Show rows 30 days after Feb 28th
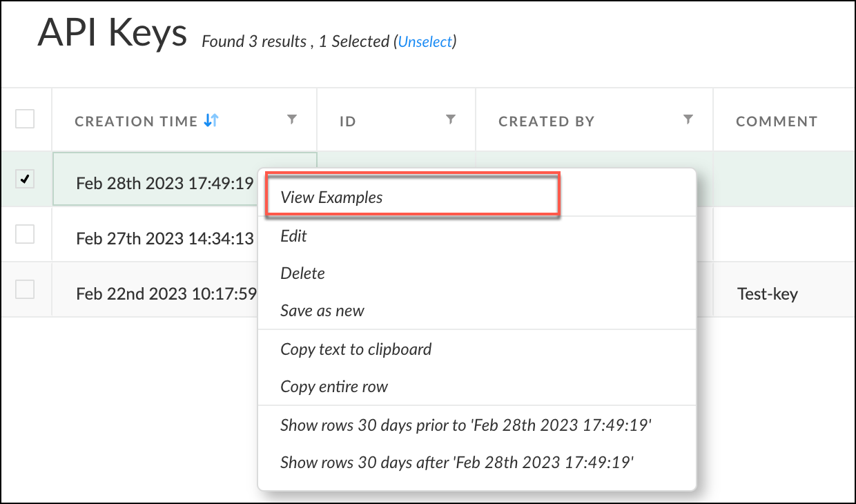 [x=457, y=463]
